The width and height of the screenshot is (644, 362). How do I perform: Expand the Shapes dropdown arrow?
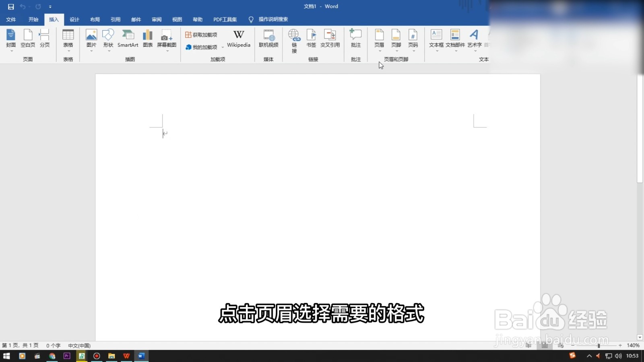(x=109, y=51)
